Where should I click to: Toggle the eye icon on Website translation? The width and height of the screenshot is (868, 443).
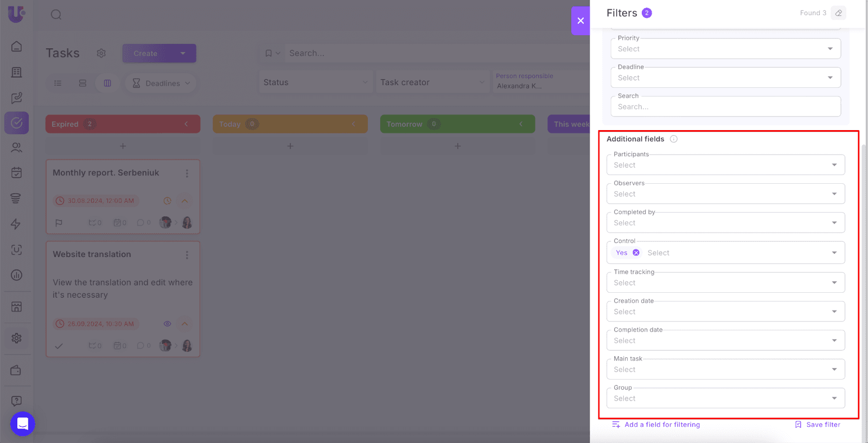(167, 324)
